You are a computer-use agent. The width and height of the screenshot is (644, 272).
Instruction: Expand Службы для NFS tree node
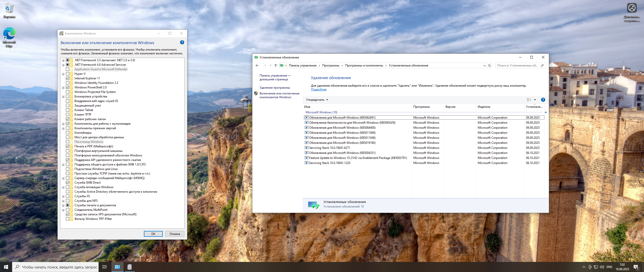63,201
